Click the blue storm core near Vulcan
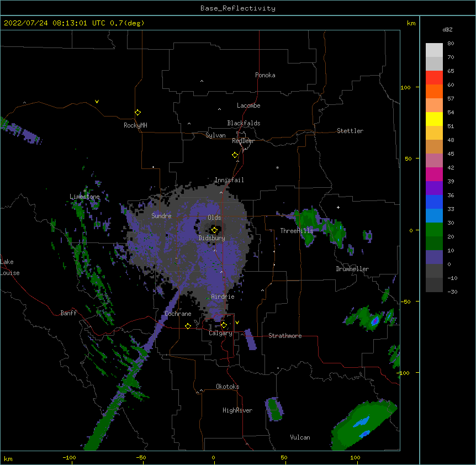Viewport: 476px width, 465px height. coord(361,422)
